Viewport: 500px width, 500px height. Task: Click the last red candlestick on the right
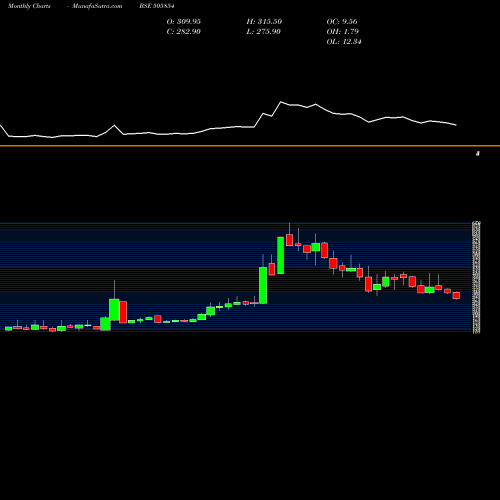point(456,295)
